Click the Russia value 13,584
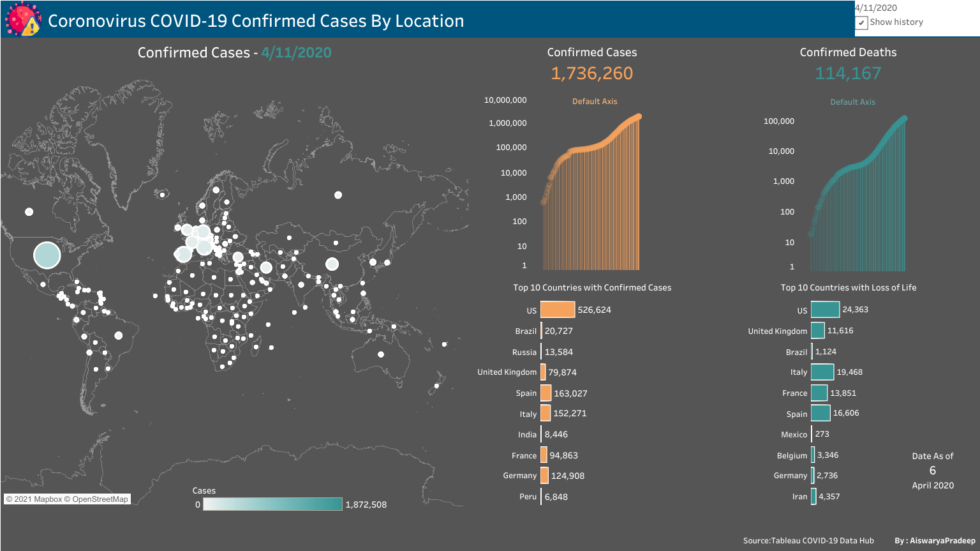980x551 pixels. click(x=559, y=352)
